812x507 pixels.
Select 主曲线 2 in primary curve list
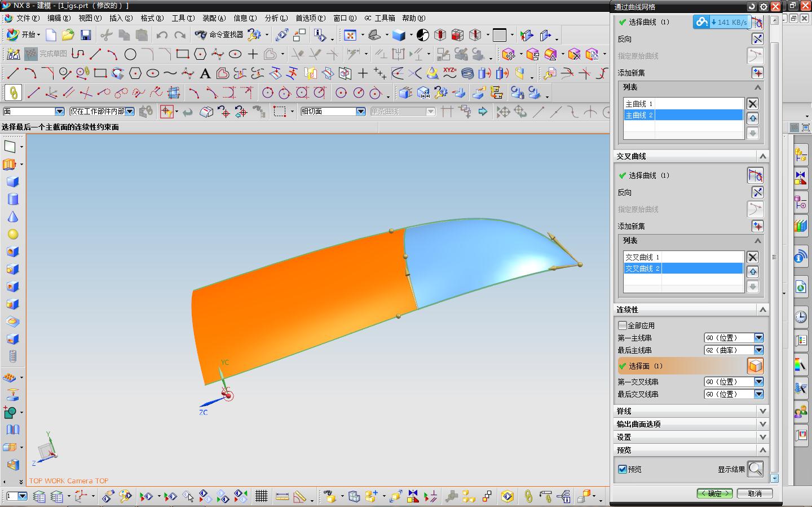pos(683,115)
